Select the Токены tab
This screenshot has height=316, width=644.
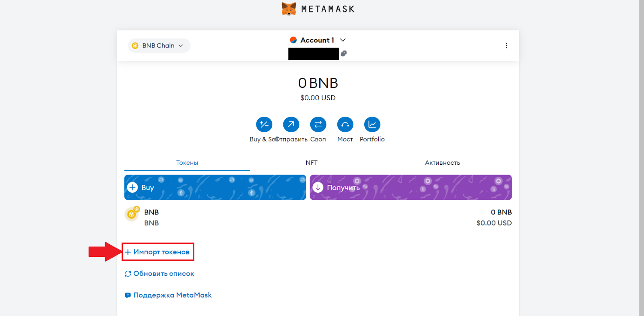[187, 163]
